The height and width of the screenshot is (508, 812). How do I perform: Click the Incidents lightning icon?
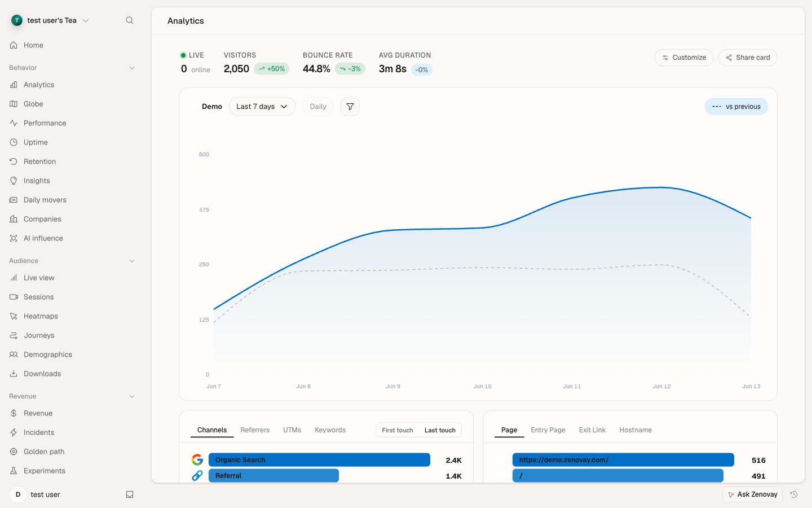(14, 432)
